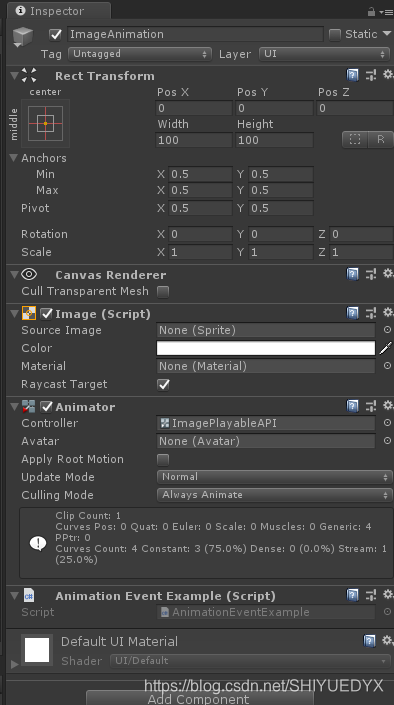Collapse the Animator component
This screenshot has width=394, height=705.
tap(14, 406)
